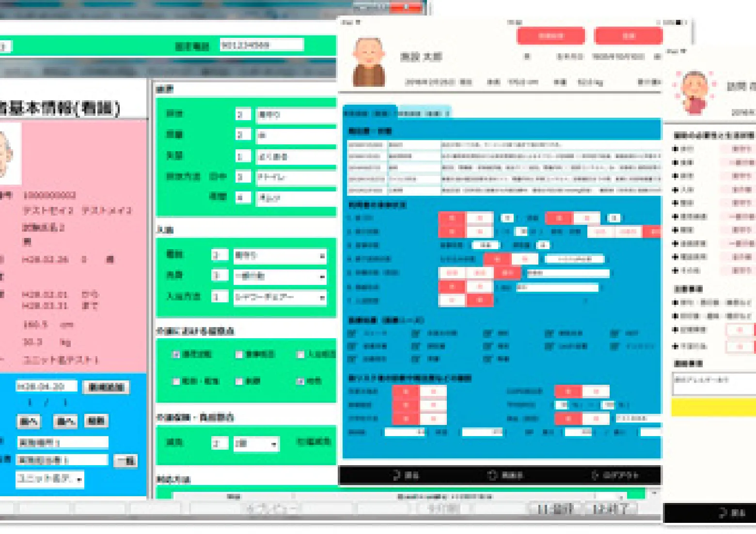Click the elderly man avatar on the tablet screen
The height and width of the screenshot is (534, 756).
pos(369,62)
